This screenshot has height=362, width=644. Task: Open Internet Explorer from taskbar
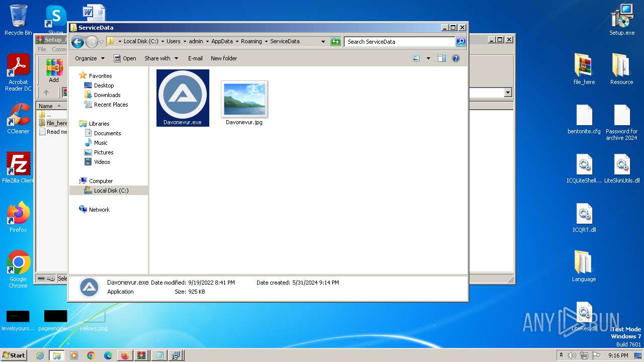pyautogui.click(x=40, y=355)
